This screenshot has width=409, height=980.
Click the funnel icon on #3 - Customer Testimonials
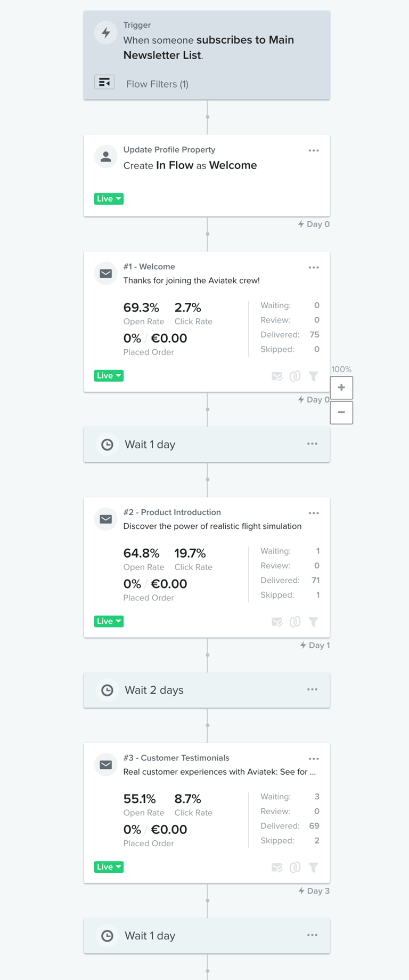pyautogui.click(x=314, y=867)
